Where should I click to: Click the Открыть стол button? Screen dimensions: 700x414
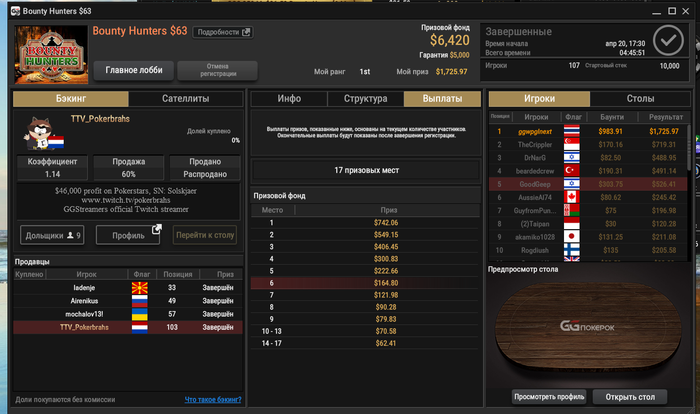[630, 397]
